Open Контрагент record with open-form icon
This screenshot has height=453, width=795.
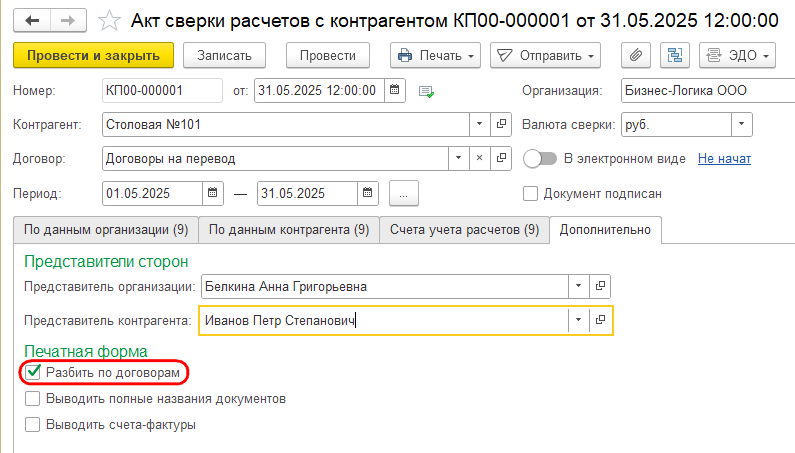pos(501,124)
